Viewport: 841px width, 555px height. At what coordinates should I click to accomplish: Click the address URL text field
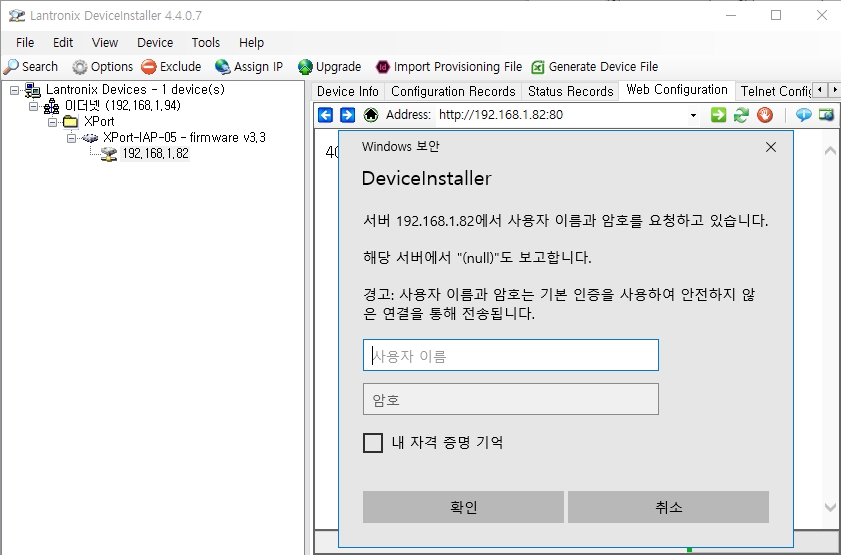pyautogui.click(x=560, y=115)
